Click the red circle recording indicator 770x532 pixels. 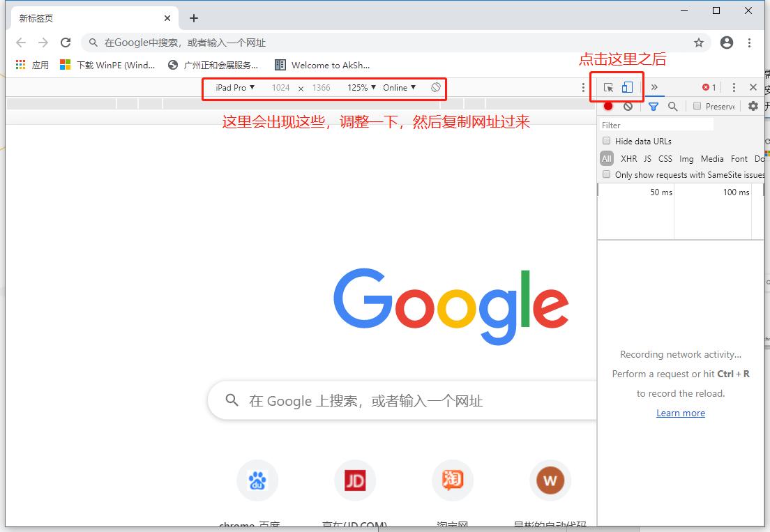[x=608, y=107]
